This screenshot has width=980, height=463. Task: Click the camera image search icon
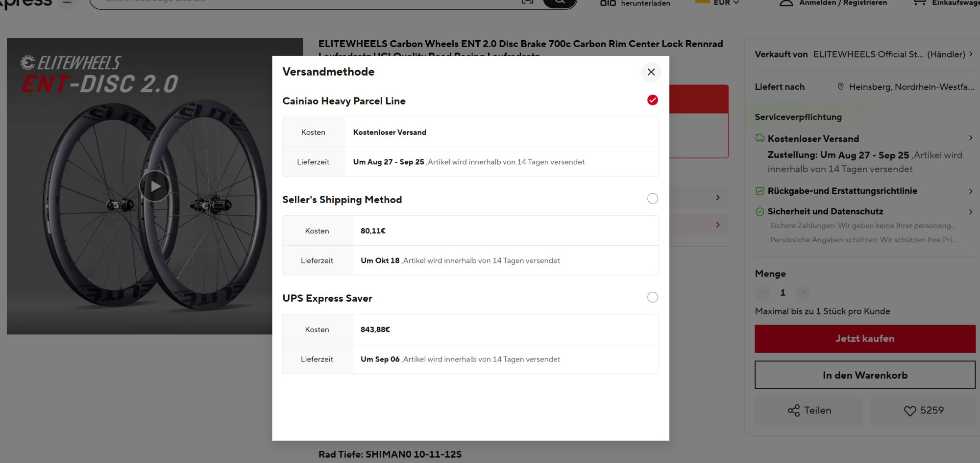[x=528, y=2]
